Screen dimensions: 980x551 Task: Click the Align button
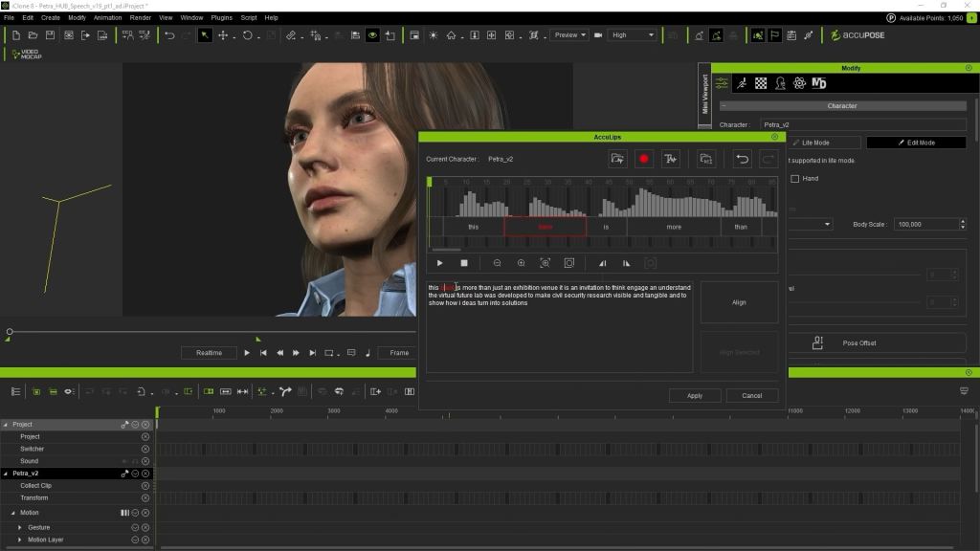[739, 302]
